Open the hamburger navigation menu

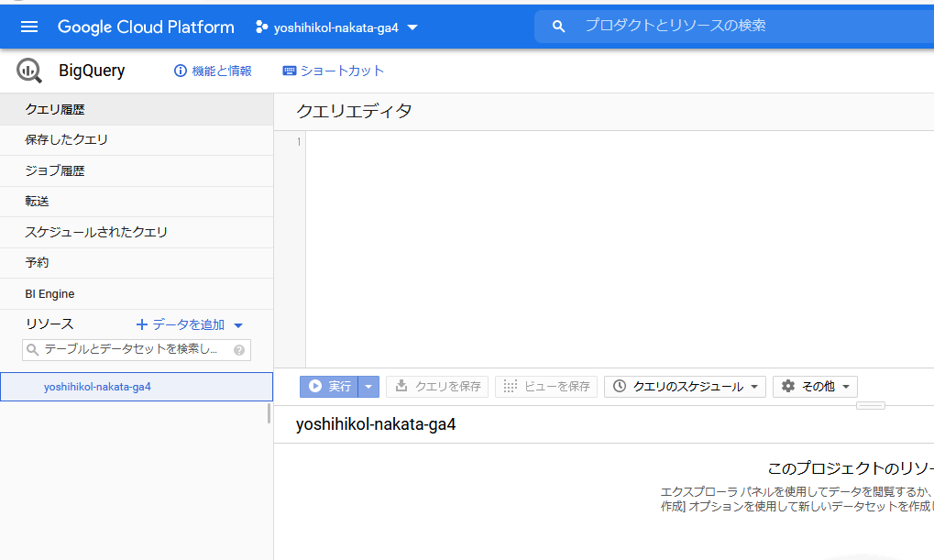pos(29,27)
